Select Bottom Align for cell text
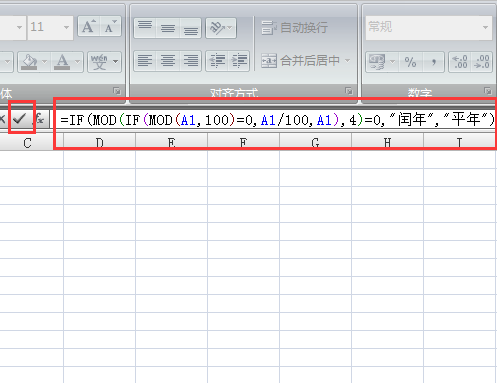 click(190, 28)
